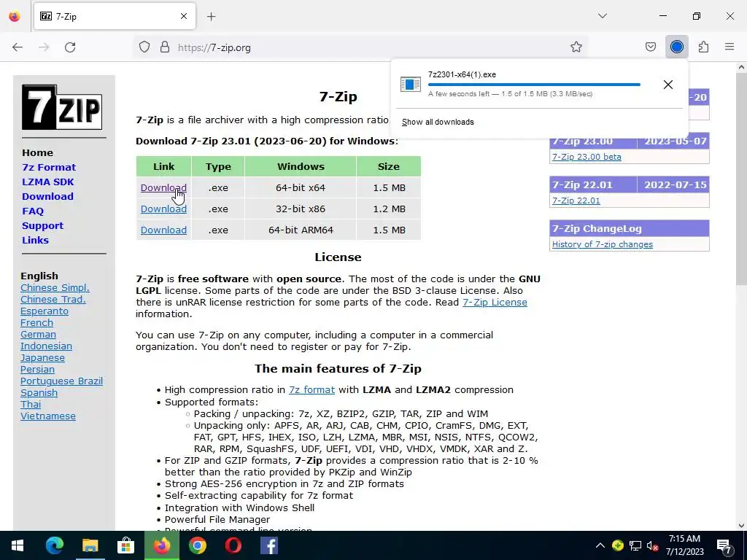Click the downloading file's icon
This screenshot has height=560, width=747.
(410, 85)
